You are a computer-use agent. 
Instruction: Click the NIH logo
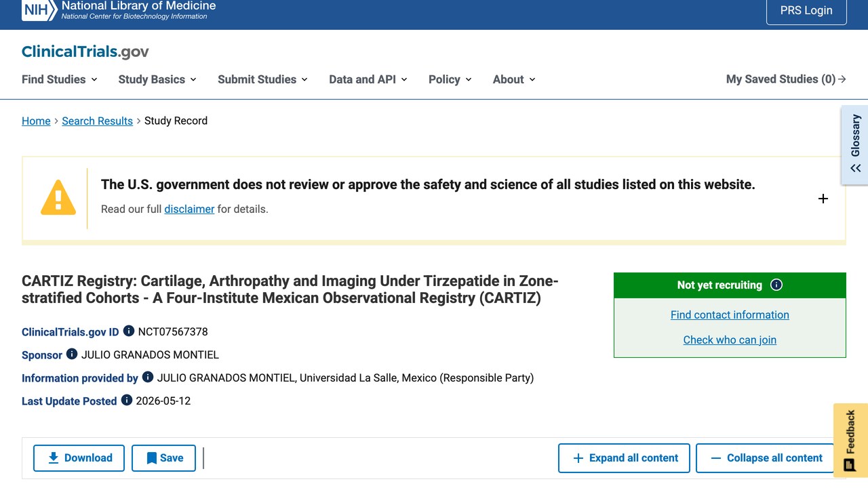point(39,9)
